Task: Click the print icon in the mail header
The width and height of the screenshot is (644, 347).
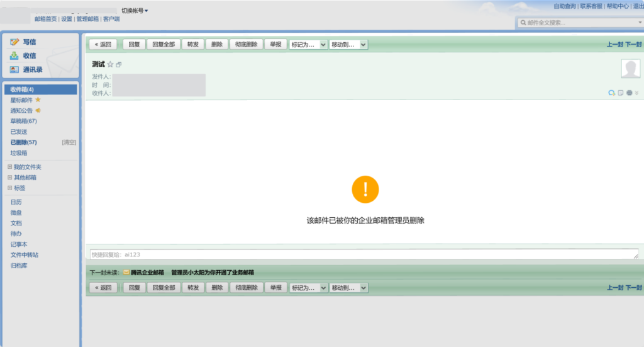Action: [629, 93]
